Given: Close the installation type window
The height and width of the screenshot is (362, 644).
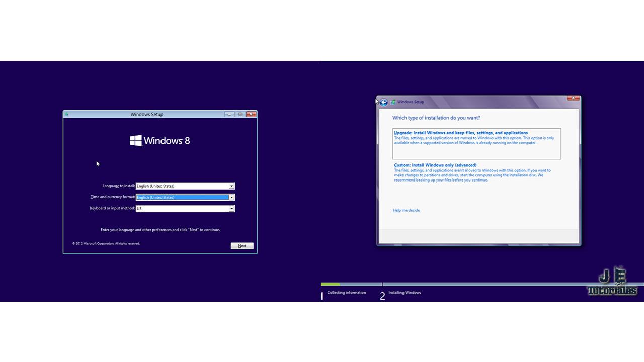Looking at the screenshot, I should click(573, 98).
